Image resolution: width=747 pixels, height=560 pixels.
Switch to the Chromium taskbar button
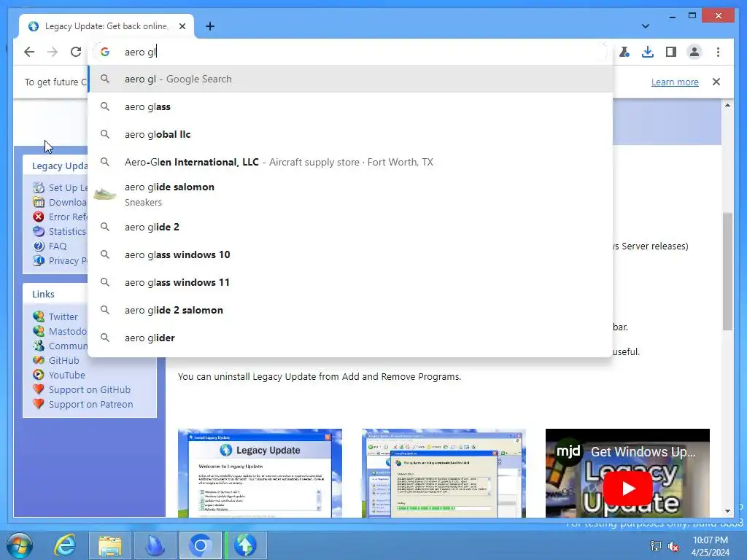(200, 545)
